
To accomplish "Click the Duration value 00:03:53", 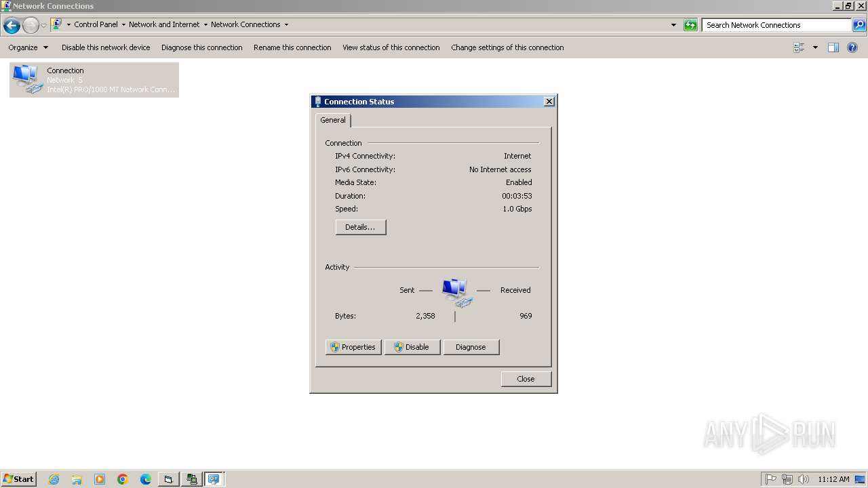I will tap(517, 196).
